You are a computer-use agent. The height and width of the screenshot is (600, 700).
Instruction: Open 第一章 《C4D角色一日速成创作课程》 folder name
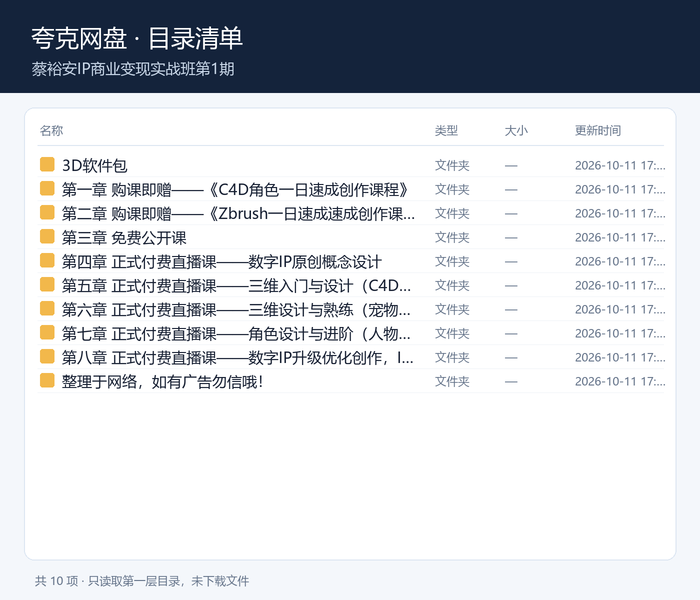pos(236,189)
